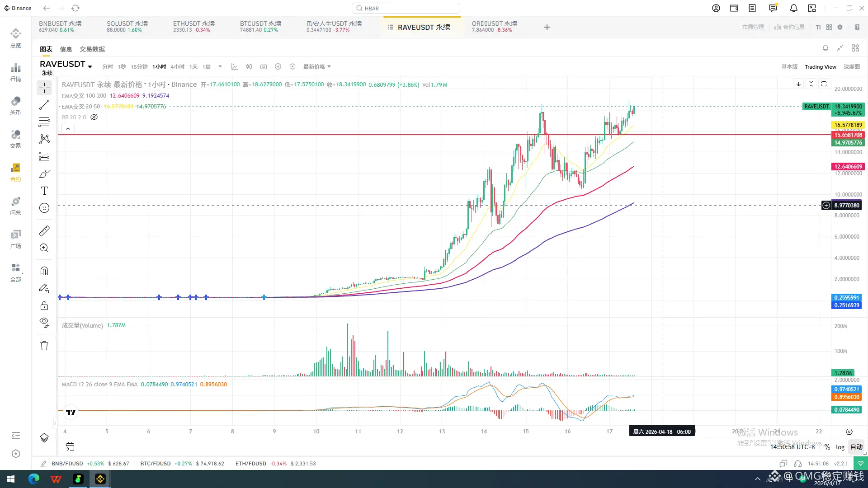Toggle the log scale option
This screenshot has height=488, width=868.
840,447
